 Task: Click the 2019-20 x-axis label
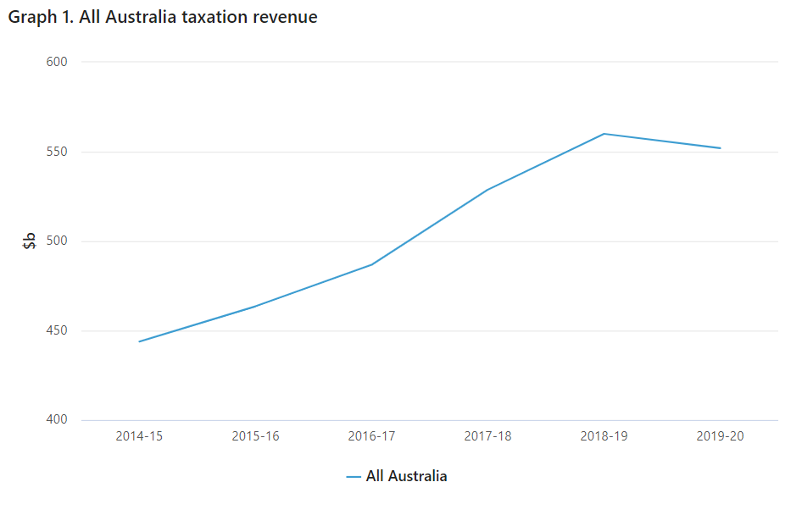[720, 436]
